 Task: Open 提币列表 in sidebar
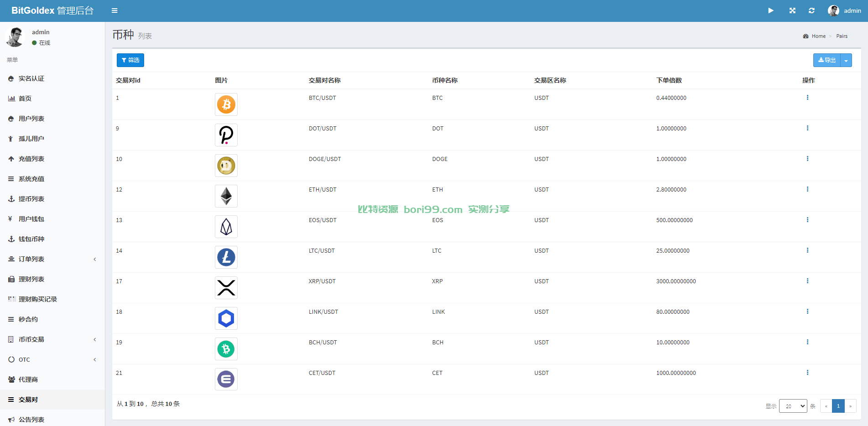(x=52, y=199)
